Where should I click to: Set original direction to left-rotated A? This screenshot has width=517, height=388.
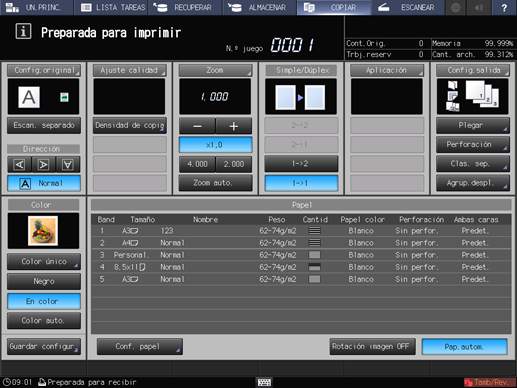click(19, 164)
